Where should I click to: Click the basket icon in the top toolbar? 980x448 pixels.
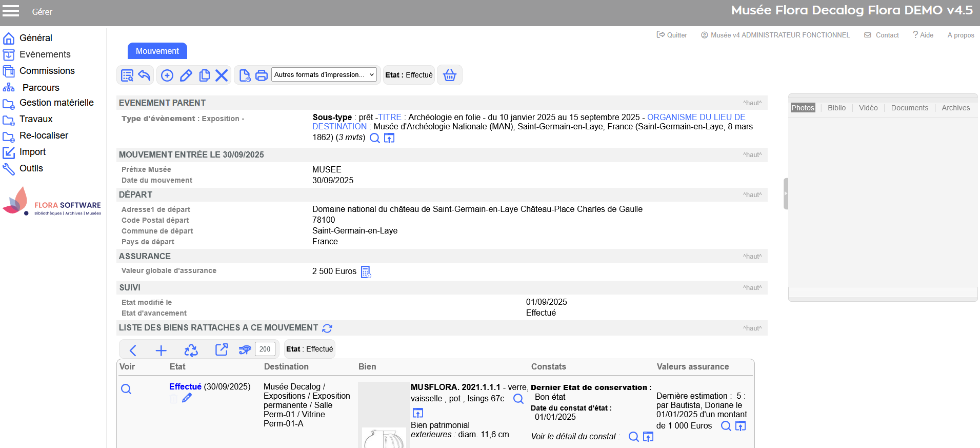(449, 75)
